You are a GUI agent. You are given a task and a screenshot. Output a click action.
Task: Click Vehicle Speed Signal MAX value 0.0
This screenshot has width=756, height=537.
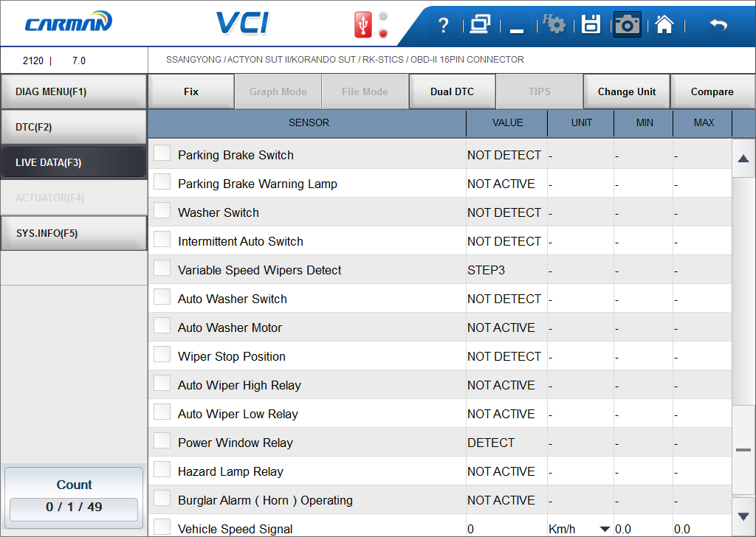point(681,530)
